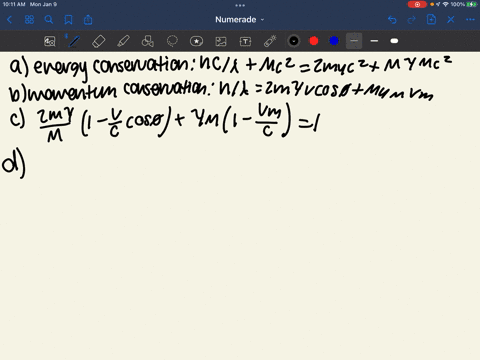480x360 pixels.
Task: Select the Lasso selection tool
Action: point(172,41)
